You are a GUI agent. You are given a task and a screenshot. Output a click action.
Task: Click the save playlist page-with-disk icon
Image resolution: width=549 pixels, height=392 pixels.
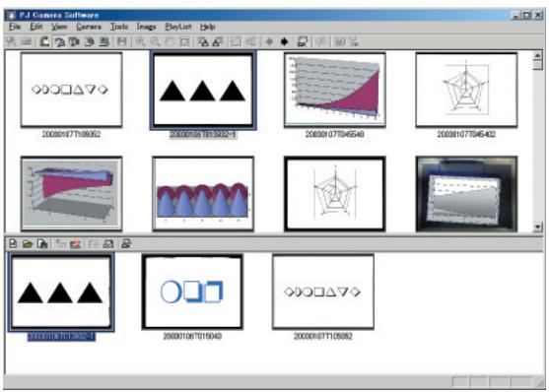pos(42,243)
